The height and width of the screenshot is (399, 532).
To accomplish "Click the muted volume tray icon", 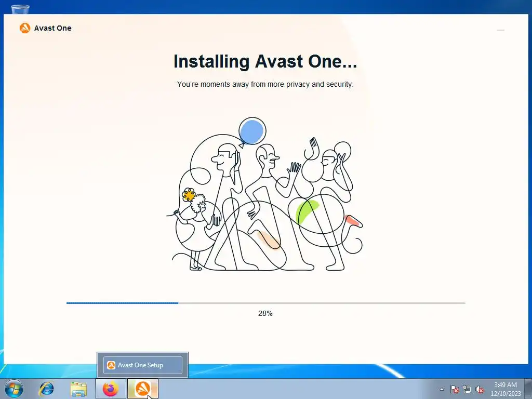I will coord(480,389).
